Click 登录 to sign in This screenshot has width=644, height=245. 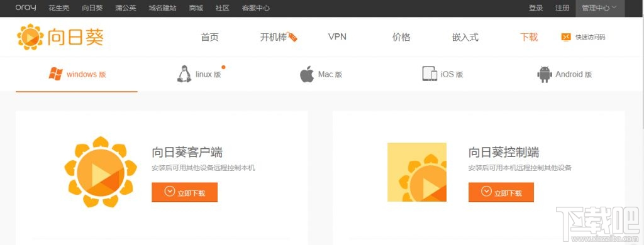[536, 8]
